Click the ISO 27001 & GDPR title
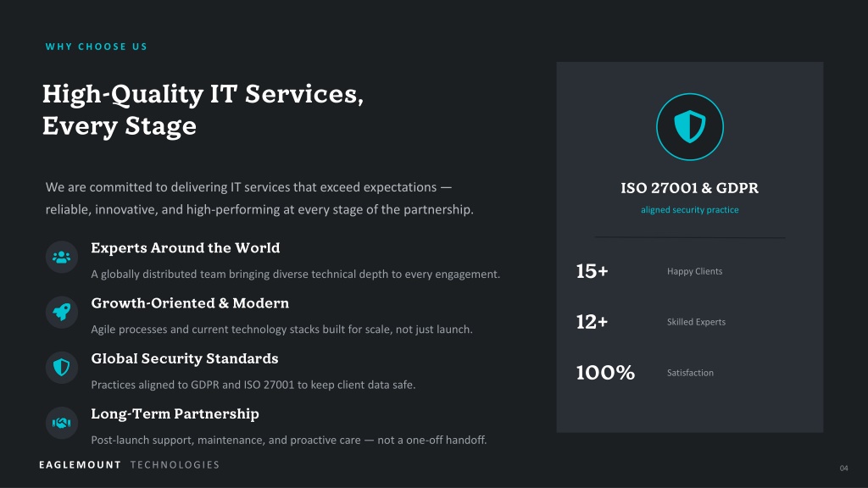Image resolution: width=868 pixels, height=488 pixels. coord(690,188)
